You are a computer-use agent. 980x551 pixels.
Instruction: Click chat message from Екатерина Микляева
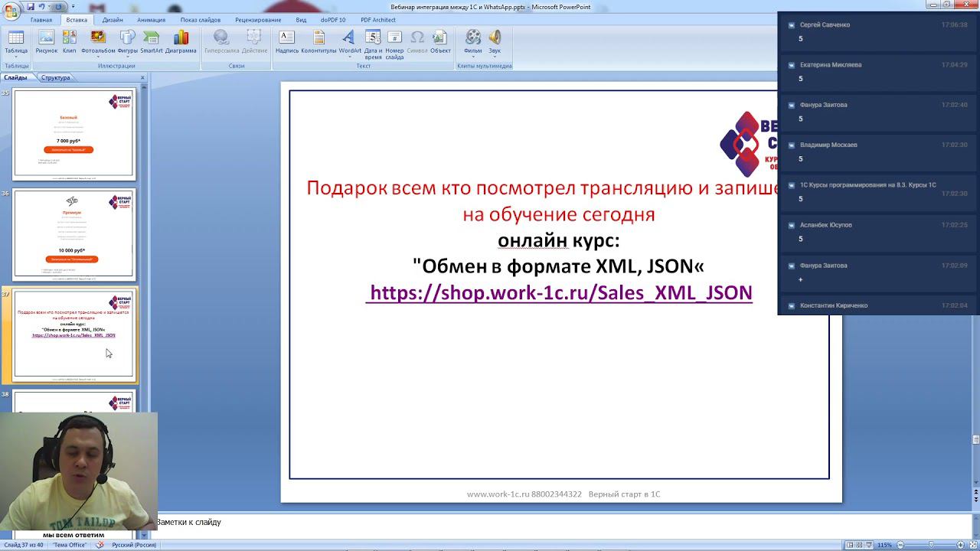tap(878, 71)
